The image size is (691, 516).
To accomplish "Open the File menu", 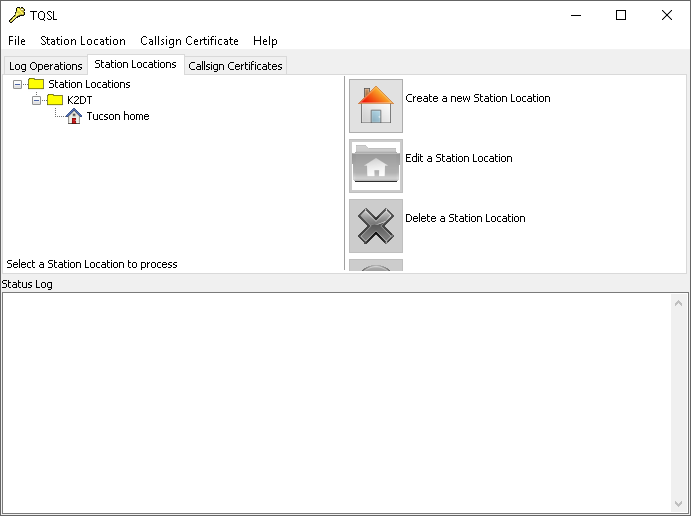I will pyautogui.click(x=17, y=41).
